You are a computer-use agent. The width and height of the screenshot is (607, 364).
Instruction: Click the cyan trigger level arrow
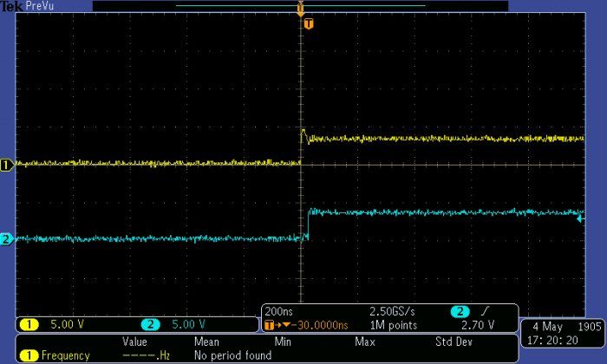pyautogui.click(x=581, y=219)
